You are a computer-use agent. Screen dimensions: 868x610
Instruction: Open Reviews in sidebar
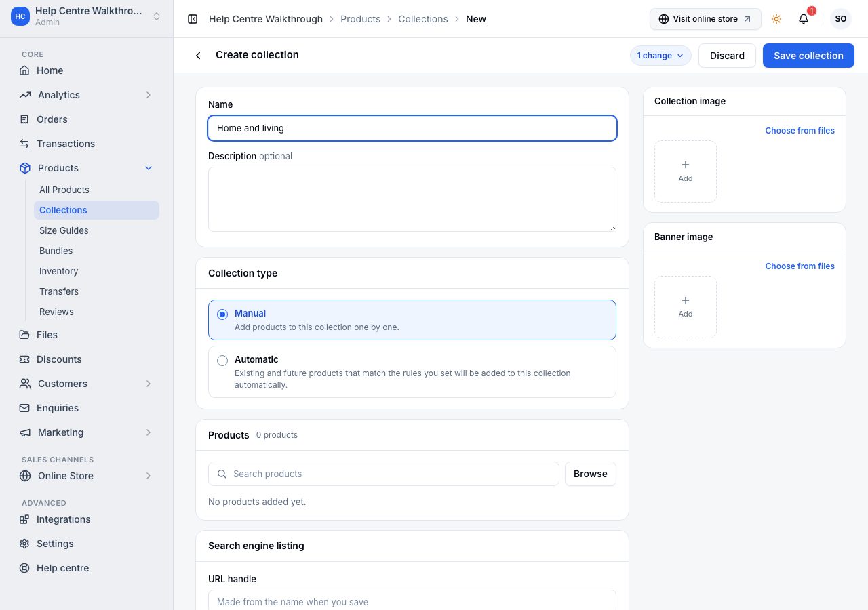click(56, 312)
